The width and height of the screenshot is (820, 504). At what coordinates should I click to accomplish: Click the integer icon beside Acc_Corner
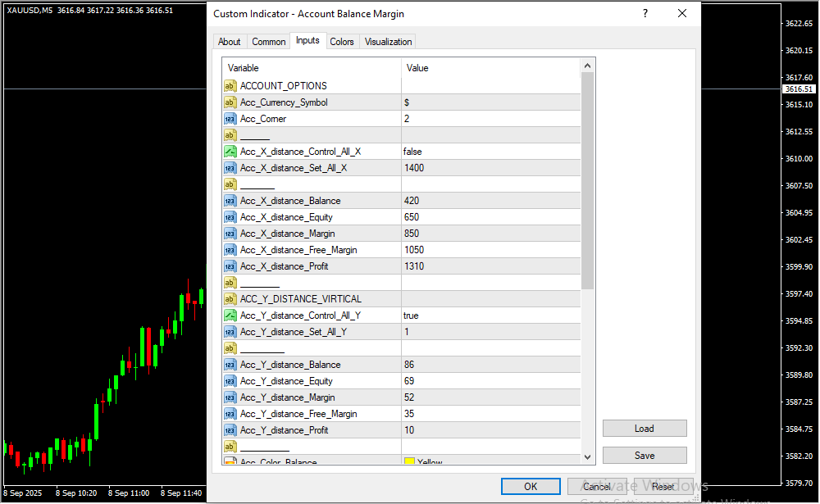pyautogui.click(x=230, y=119)
